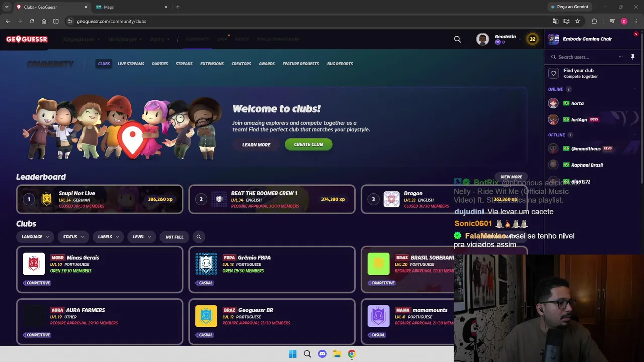Viewport: 644px width, 362px height.
Task: Open Discord from the taskbar
Action: point(322,354)
